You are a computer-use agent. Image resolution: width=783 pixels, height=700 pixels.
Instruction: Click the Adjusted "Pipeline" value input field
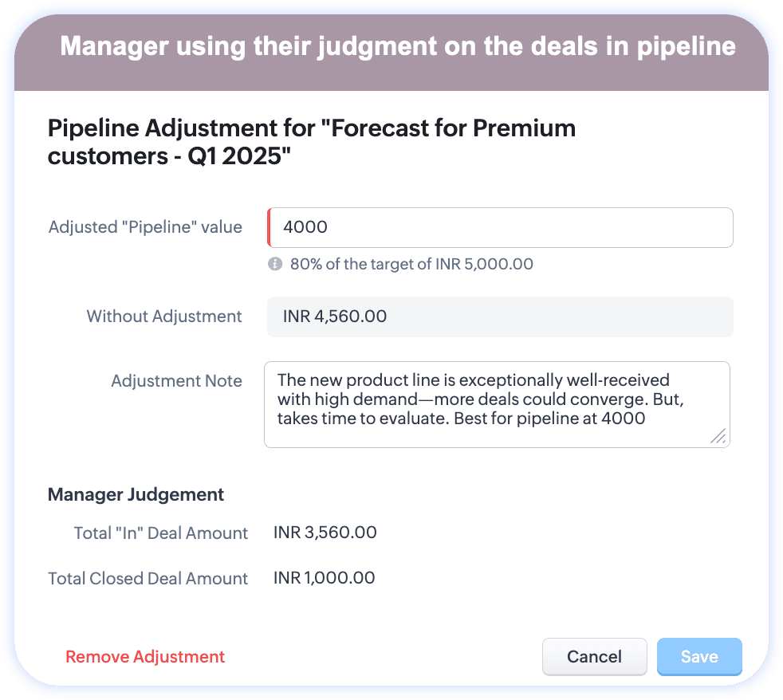pos(500,228)
